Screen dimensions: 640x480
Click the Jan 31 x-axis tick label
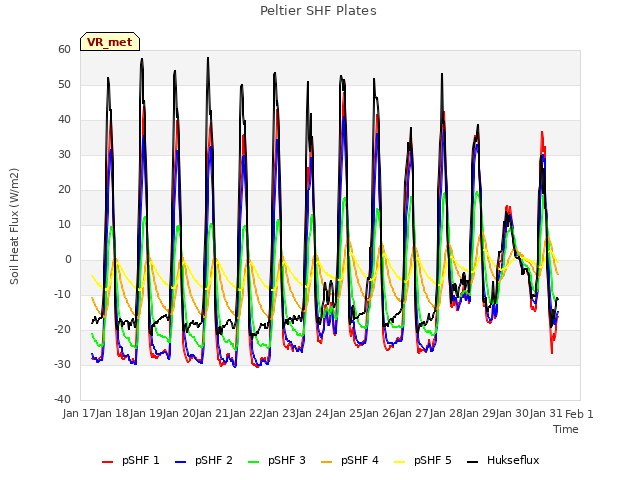click(x=546, y=414)
